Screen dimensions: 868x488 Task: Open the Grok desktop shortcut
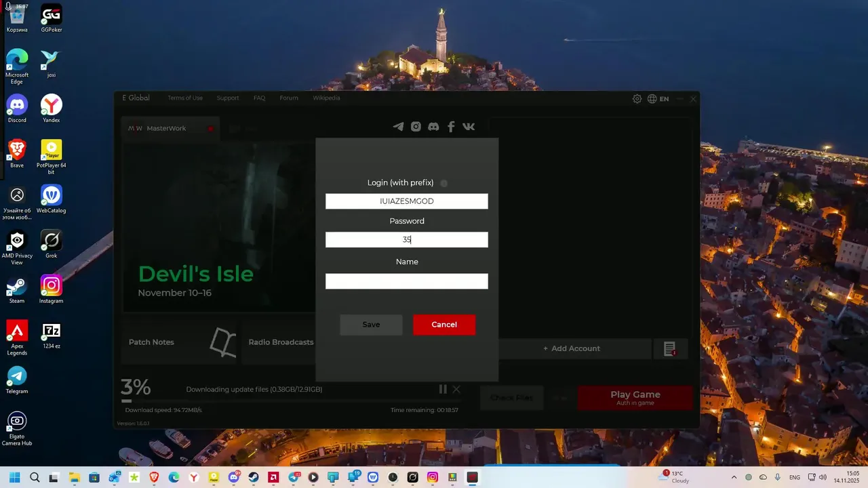pyautogui.click(x=52, y=245)
